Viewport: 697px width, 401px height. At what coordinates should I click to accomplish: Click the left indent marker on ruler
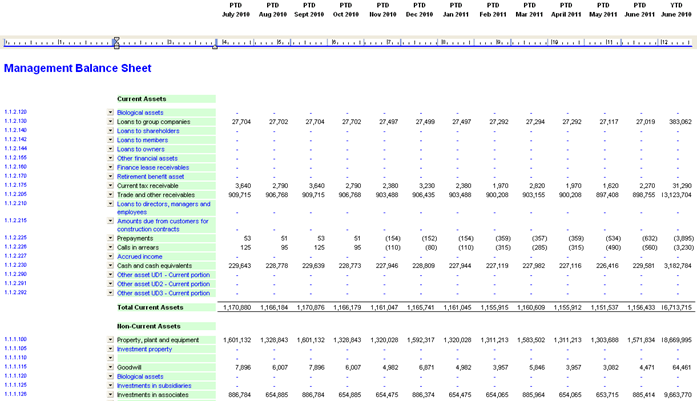pyautogui.click(x=116, y=43)
